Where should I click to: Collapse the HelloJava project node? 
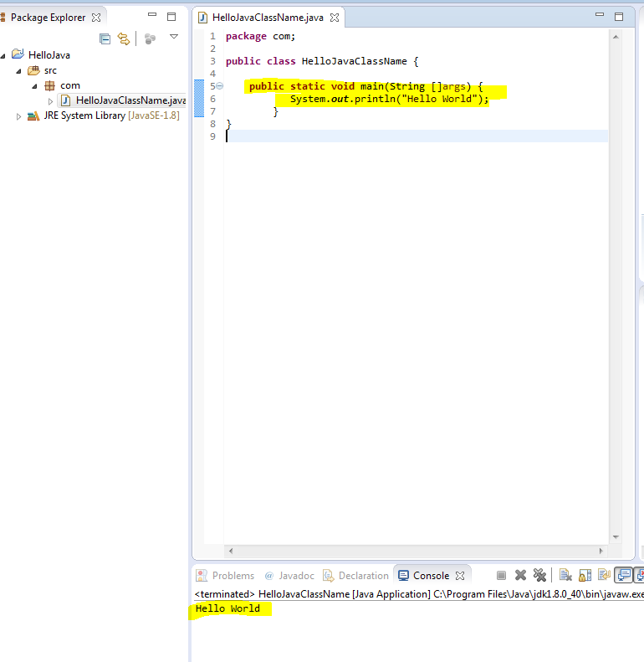[x=3, y=56]
